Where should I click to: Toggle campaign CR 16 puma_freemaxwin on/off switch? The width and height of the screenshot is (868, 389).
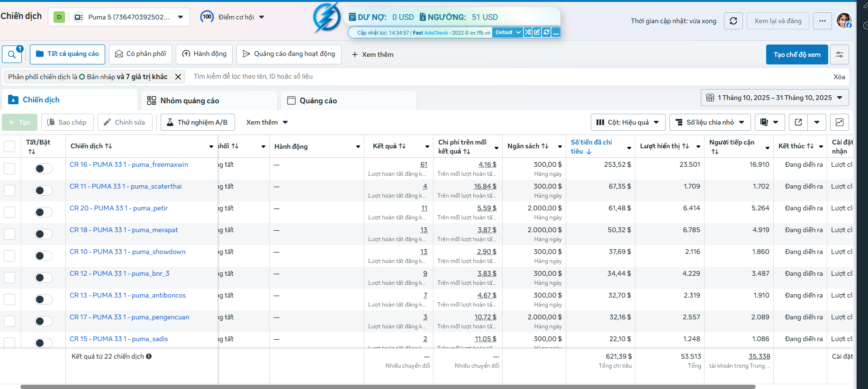(44, 169)
